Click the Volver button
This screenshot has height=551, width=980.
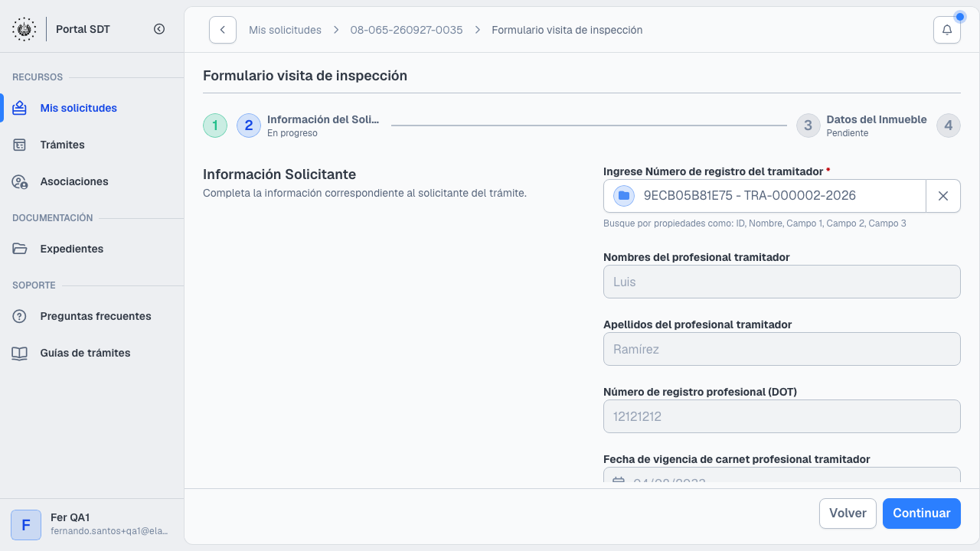point(848,514)
